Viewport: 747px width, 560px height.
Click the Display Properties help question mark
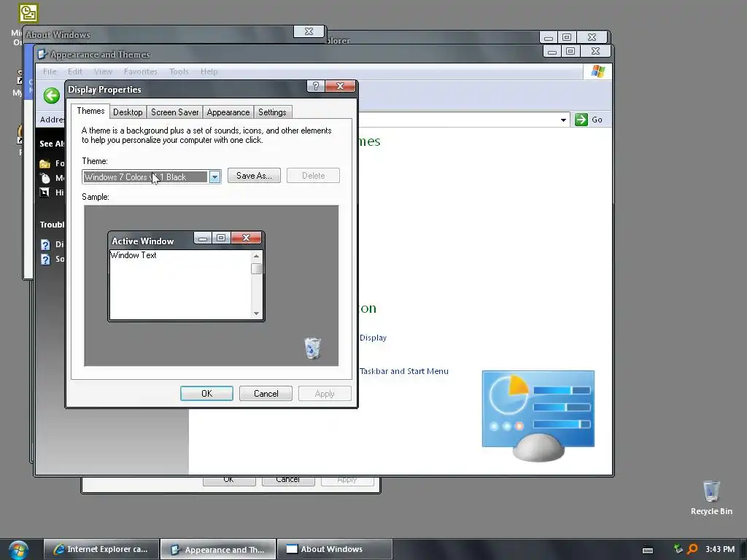coord(316,86)
